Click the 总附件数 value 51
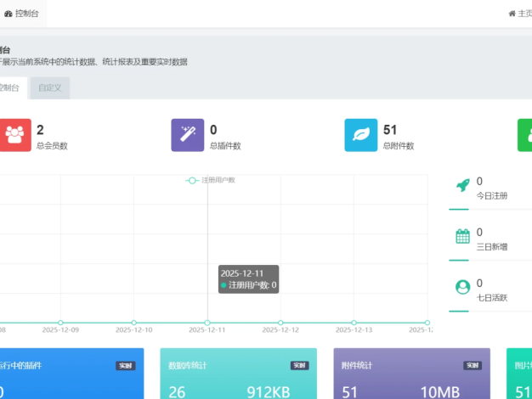The image size is (532, 399). pyautogui.click(x=390, y=130)
